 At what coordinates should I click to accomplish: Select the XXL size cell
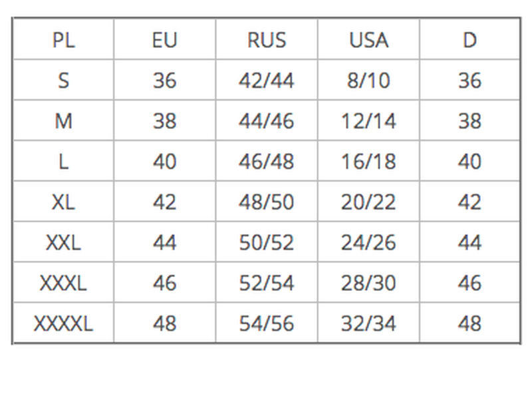63,242
